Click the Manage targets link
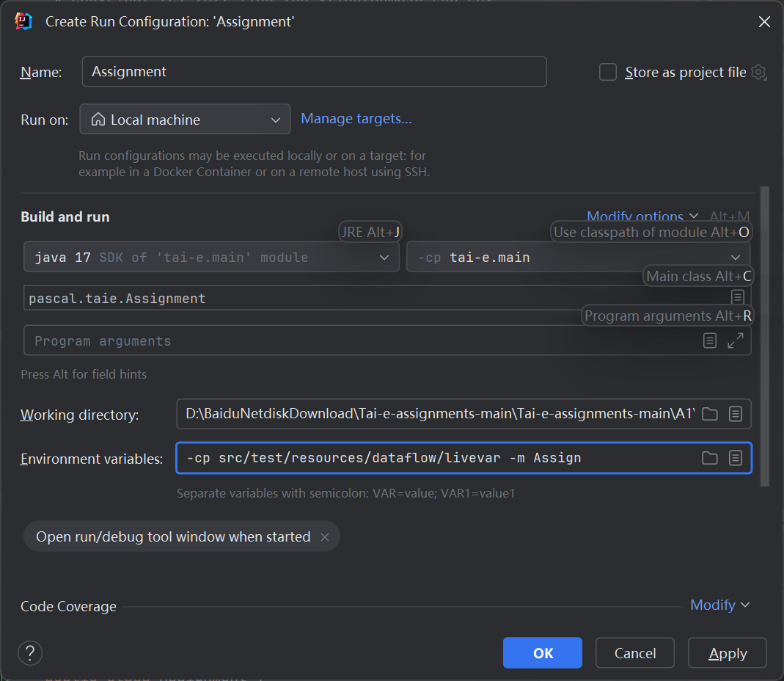The height and width of the screenshot is (681, 784). tap(356, 119)
